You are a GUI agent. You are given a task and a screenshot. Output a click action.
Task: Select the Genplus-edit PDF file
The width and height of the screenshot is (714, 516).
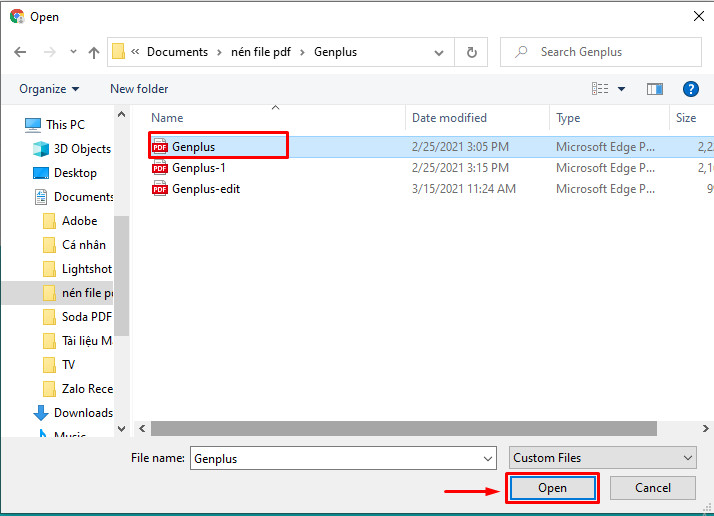coord(205,189)
